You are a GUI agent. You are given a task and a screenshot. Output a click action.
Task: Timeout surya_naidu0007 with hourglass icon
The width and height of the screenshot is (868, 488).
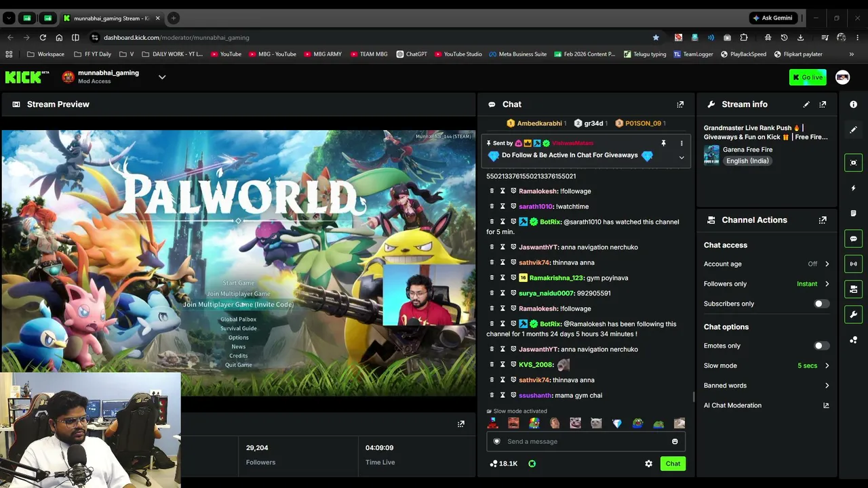(502, 293)
